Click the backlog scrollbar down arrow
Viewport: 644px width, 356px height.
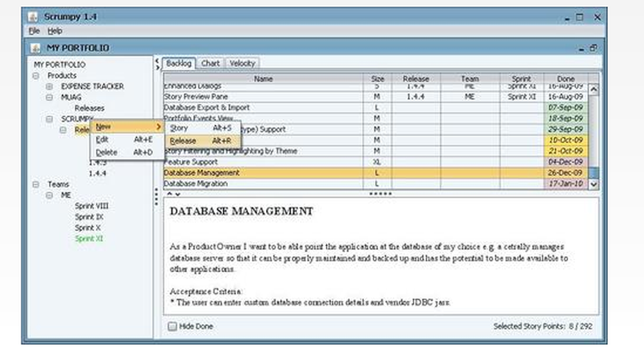point(594,184)
